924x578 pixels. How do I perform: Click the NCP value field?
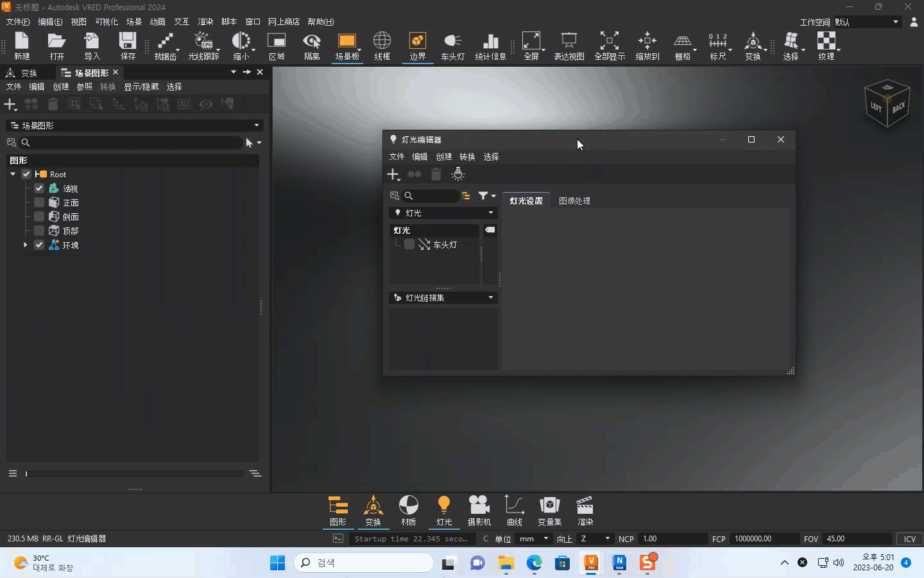[672, 539]
